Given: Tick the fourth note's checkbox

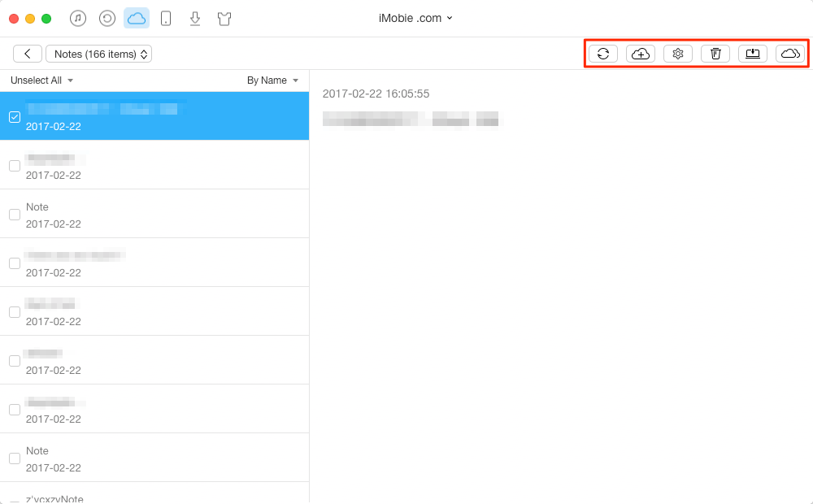Looking at the screenshot, I should pos(15,263).
